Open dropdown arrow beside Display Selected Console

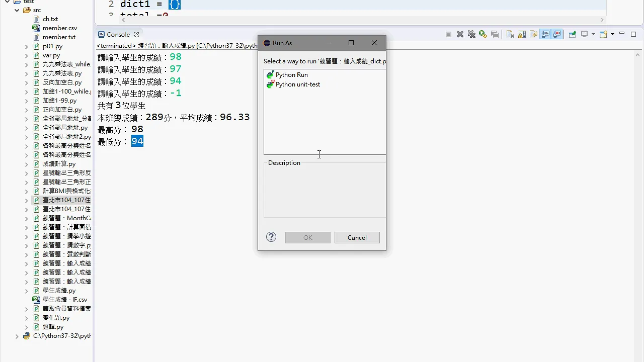click(593, 35)
